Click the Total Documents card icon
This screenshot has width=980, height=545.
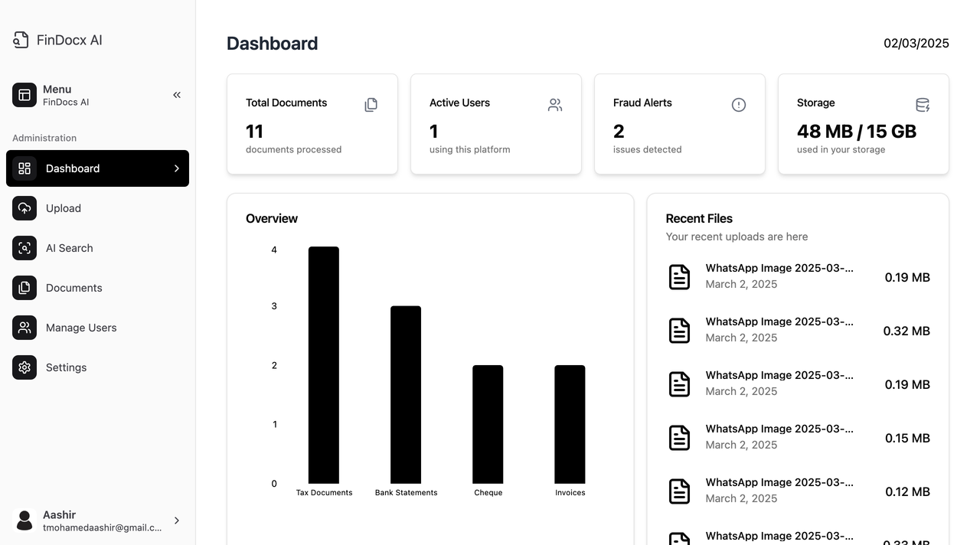[x=371, y=105]
